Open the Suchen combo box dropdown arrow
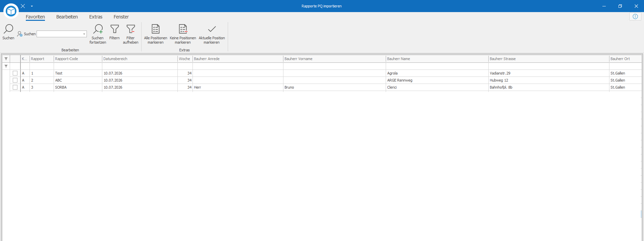Screen dimensions: 644x241 (x=84, y=34)
